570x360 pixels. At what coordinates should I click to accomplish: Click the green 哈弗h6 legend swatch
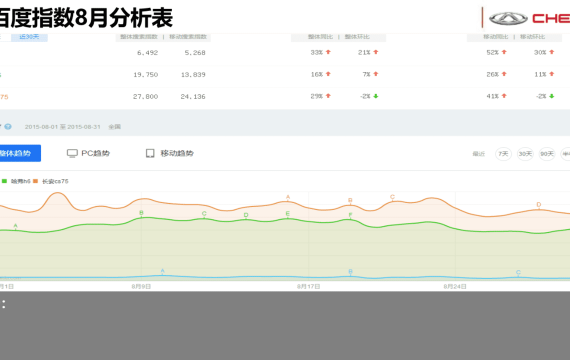pyautogui.click(x=4, y=181)
